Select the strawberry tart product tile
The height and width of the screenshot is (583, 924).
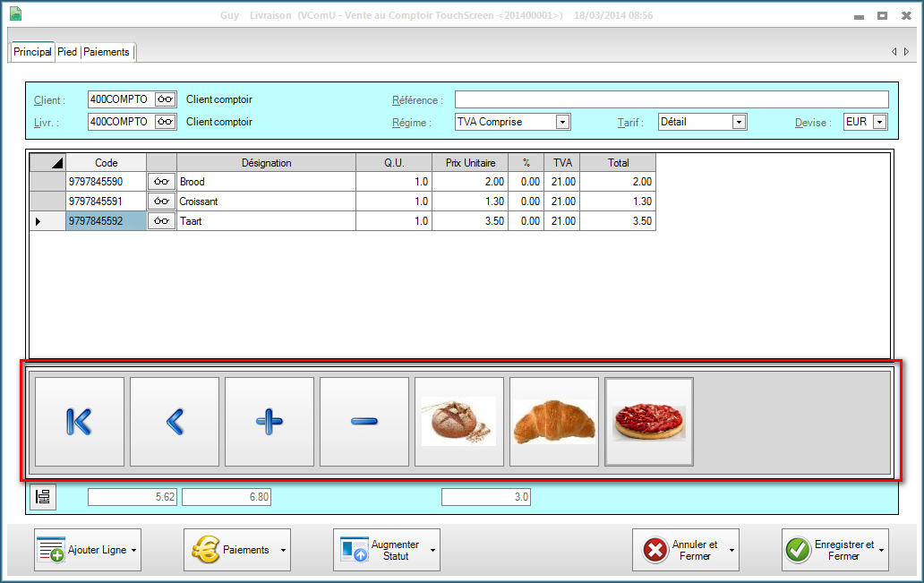coord(649,422)
